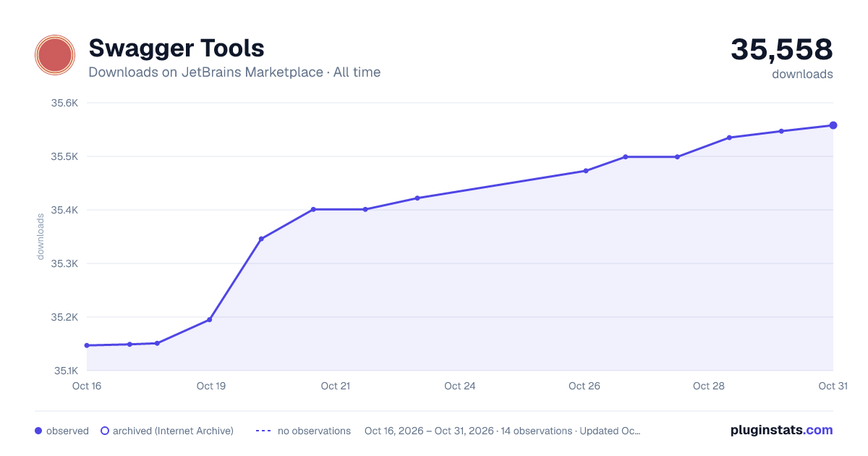Click the "Oct 26" x-axis label
Image resolution: width=868 pixels, height=456 pixels.
tap(584, 386)
